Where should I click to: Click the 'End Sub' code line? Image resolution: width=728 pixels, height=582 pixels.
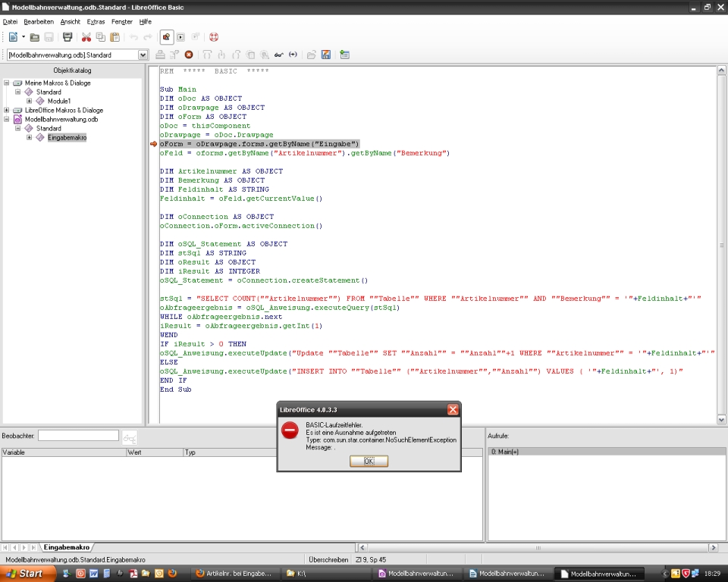coord(175,390)
